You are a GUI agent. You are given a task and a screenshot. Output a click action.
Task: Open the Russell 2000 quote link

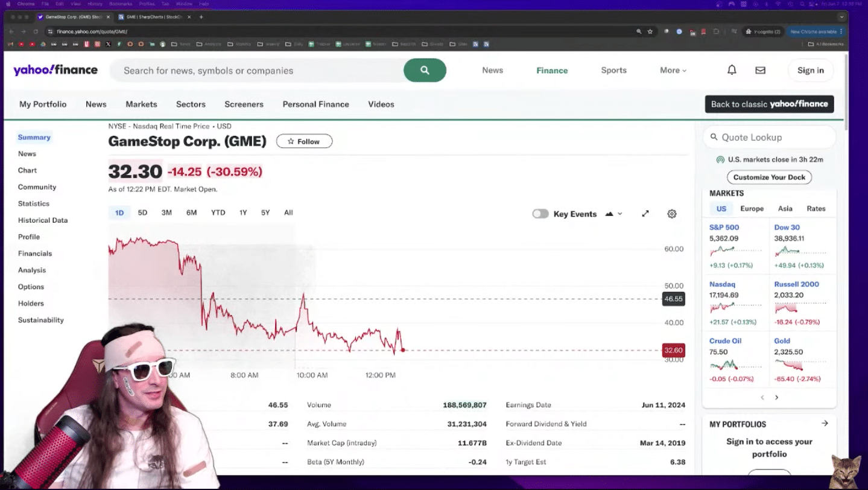pos(796,284)
